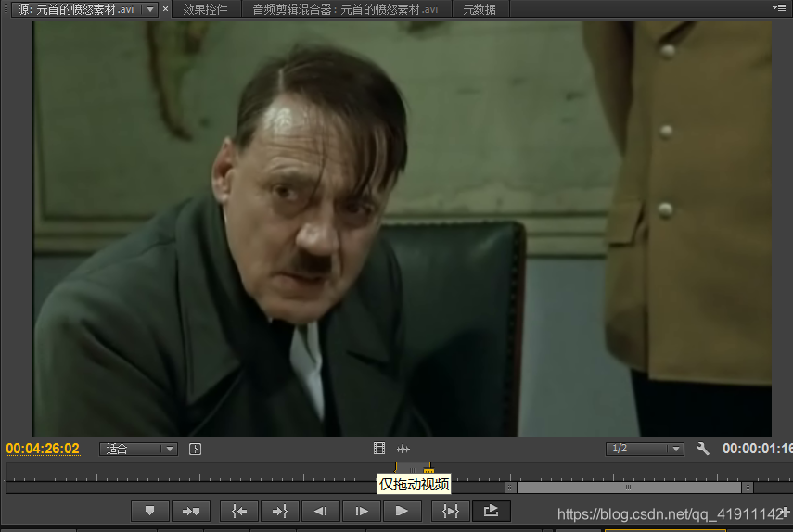Open the 1/2 playback resolution dropdown
The width and height of the screenshot is (793, 532).
[x=645, y=449]
